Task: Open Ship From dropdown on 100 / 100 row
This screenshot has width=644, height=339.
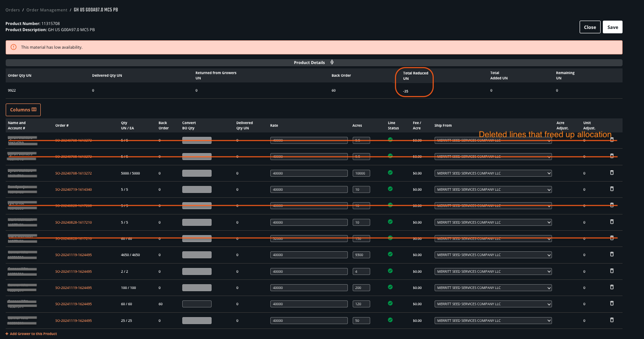Action: click(x=493, y=288)
